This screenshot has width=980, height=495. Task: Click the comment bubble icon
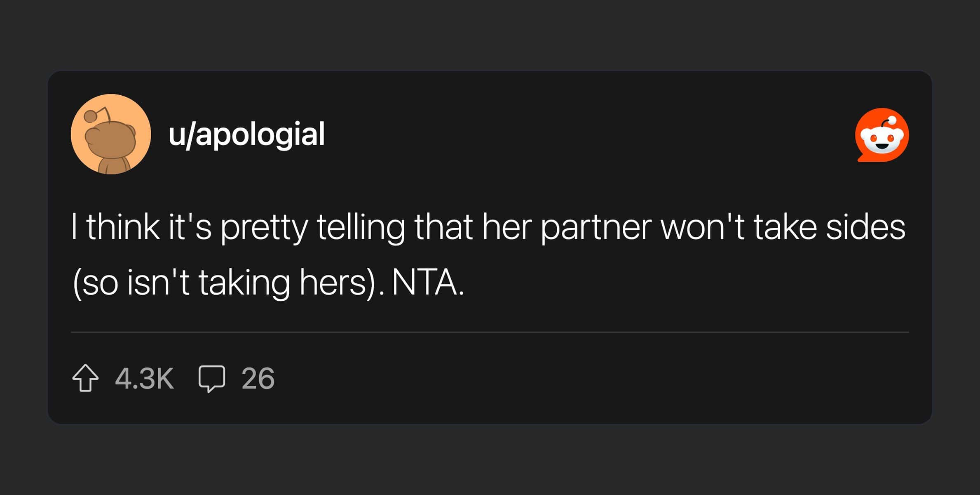pyautogui.click(x=212, y=378)
